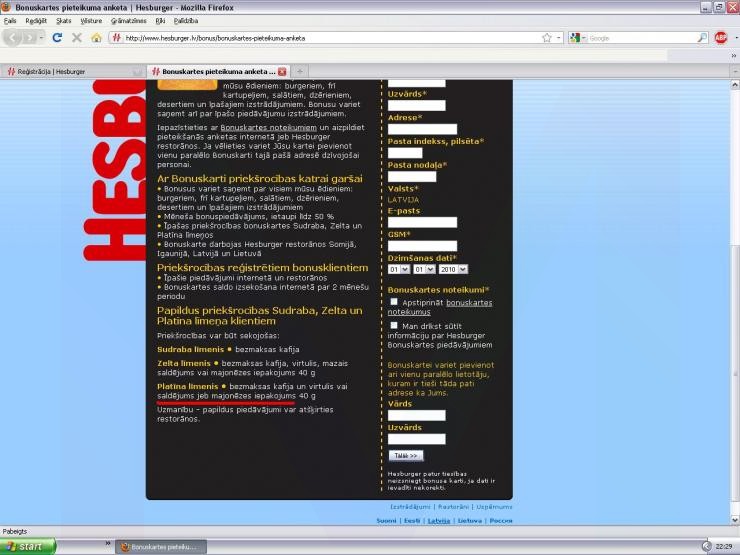Close the Bonuskartes pieteikuma anketa tab

point(282,72)
